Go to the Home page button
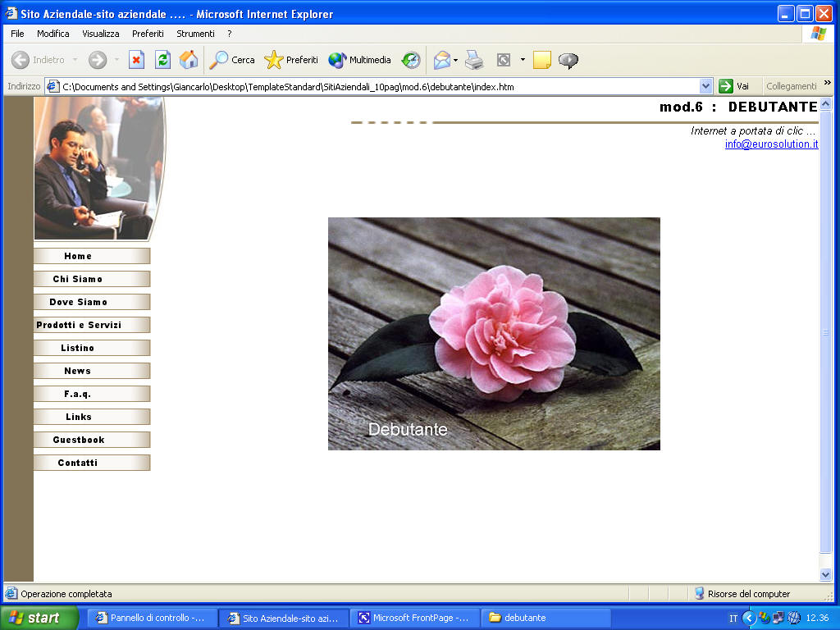This screenshot has width=840, height=630. coord(92,256)
